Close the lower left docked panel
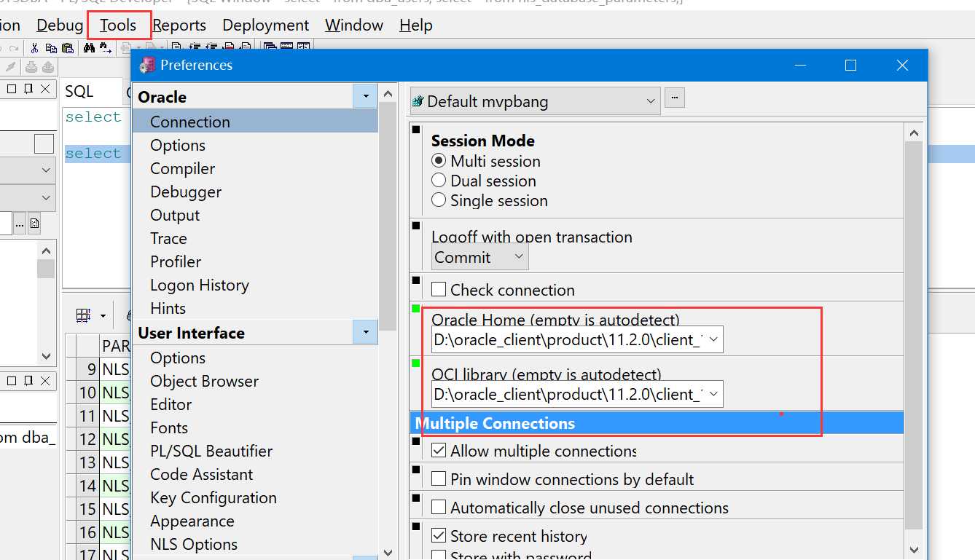Image resolution: width=975 pixels, height=560 pixels. [x=45, y=381]
